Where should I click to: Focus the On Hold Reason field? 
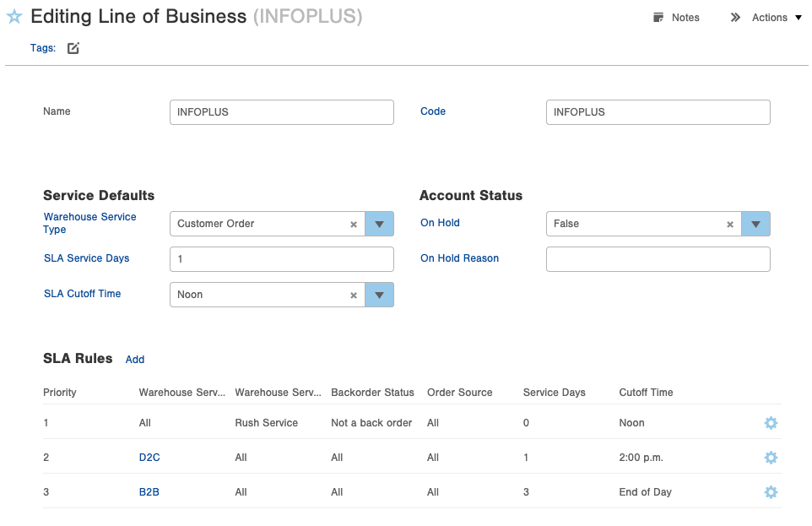tap(658, 259)
